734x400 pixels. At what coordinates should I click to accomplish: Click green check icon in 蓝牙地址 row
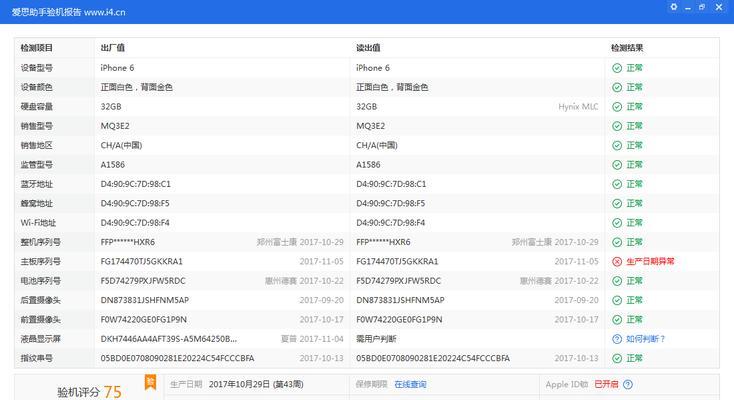617,184
